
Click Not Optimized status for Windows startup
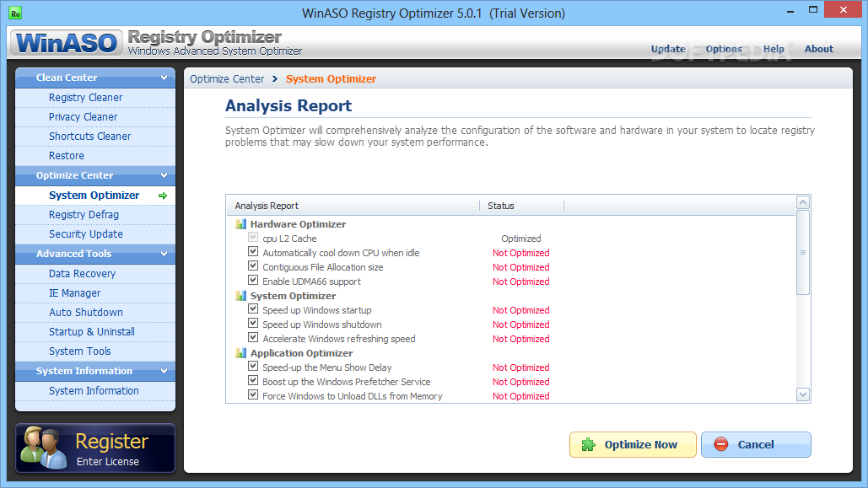point(521,310)
